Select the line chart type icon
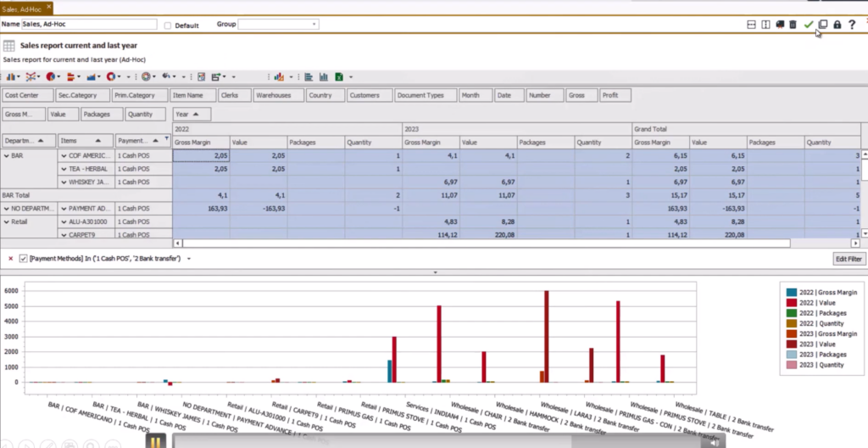This screenshot has height=448, width=868. click(31, 76)
